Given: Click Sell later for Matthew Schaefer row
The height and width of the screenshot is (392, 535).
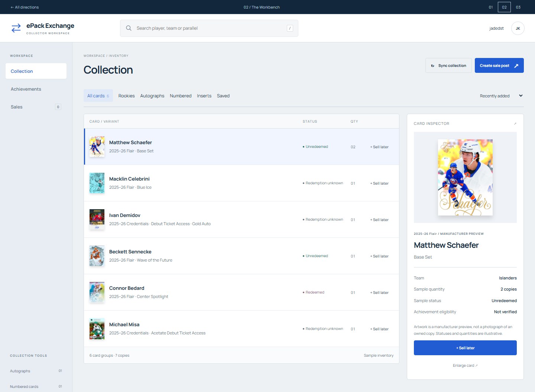Looking at the screenshot, I should coord(379,147).
